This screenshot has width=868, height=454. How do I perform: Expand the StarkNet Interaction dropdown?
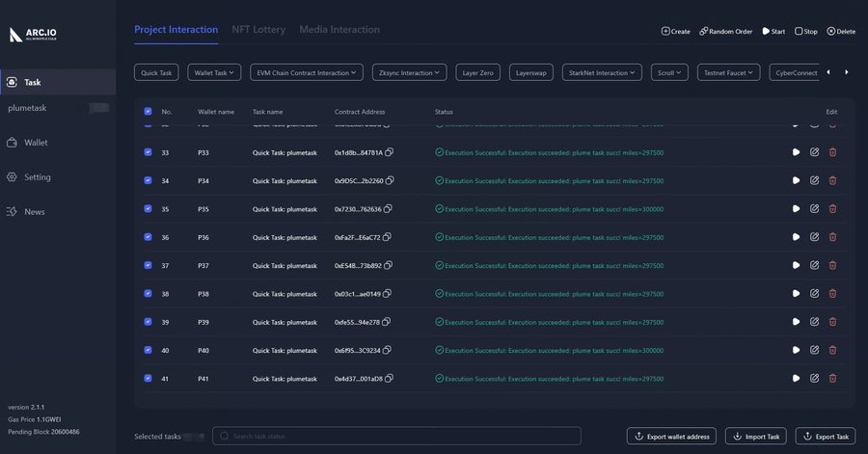coord(602,72)
